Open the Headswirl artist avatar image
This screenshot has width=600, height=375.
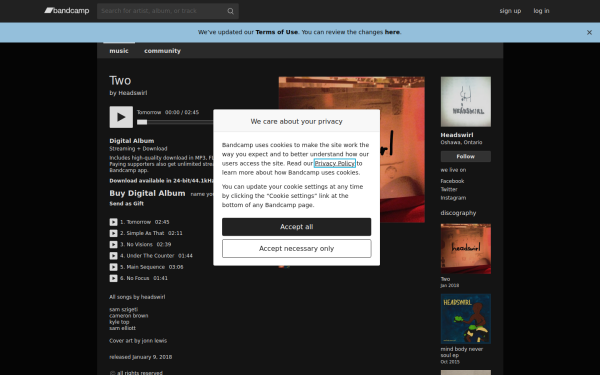pos(466,102)
